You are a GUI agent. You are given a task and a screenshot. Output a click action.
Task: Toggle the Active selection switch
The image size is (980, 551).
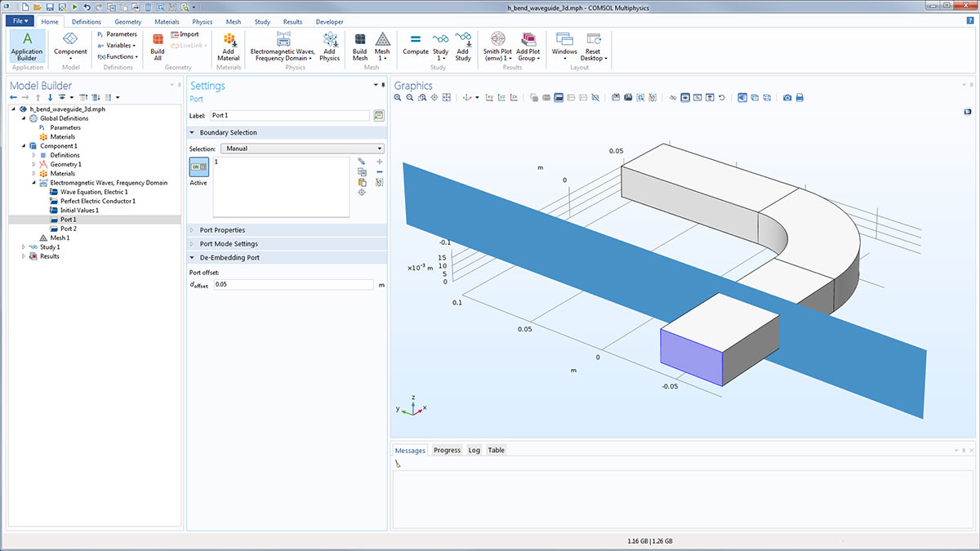[198, 167]
